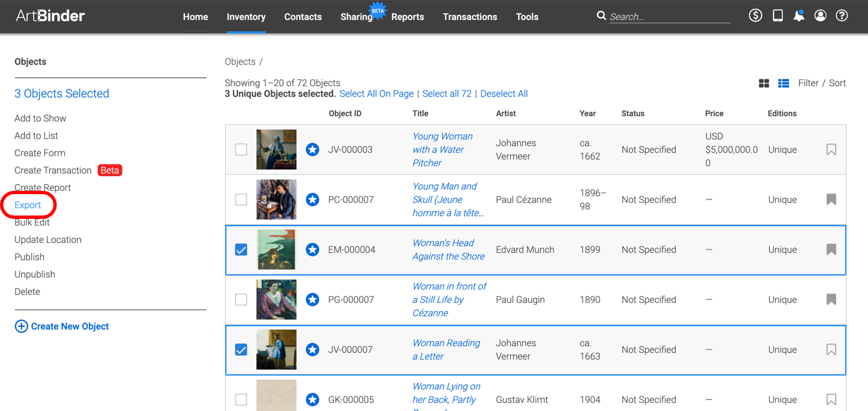Bookmark the Young Woman with a Water Pitcher row
The width and height of the screenshot is (868, 411).
[x=831, y=149]
